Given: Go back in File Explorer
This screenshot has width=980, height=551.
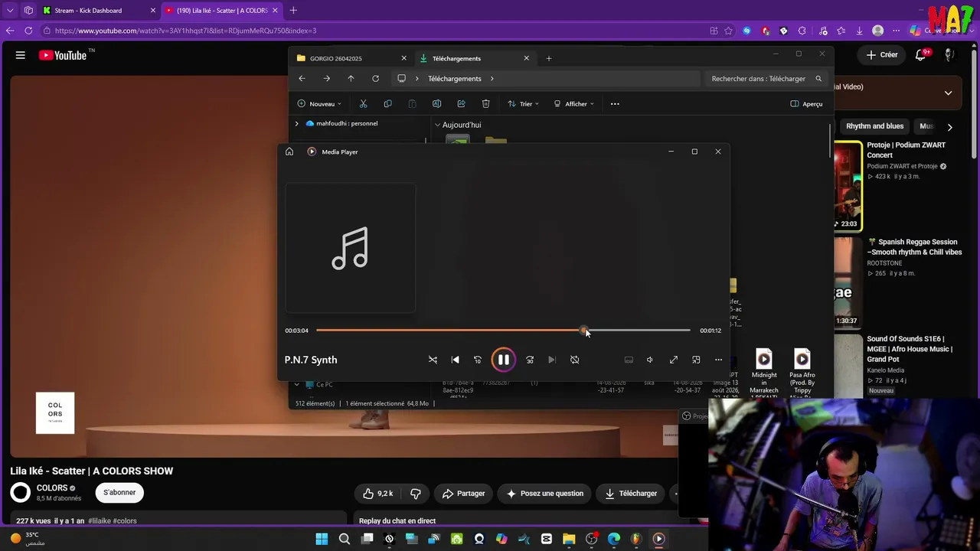Looking at the screenshot, I should 302,79.
